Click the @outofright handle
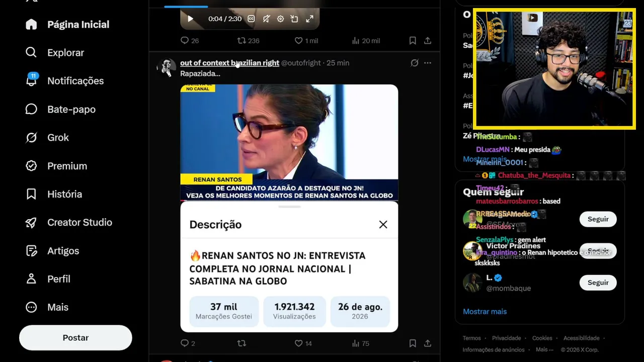644x362 pixels. coord(301,63)
